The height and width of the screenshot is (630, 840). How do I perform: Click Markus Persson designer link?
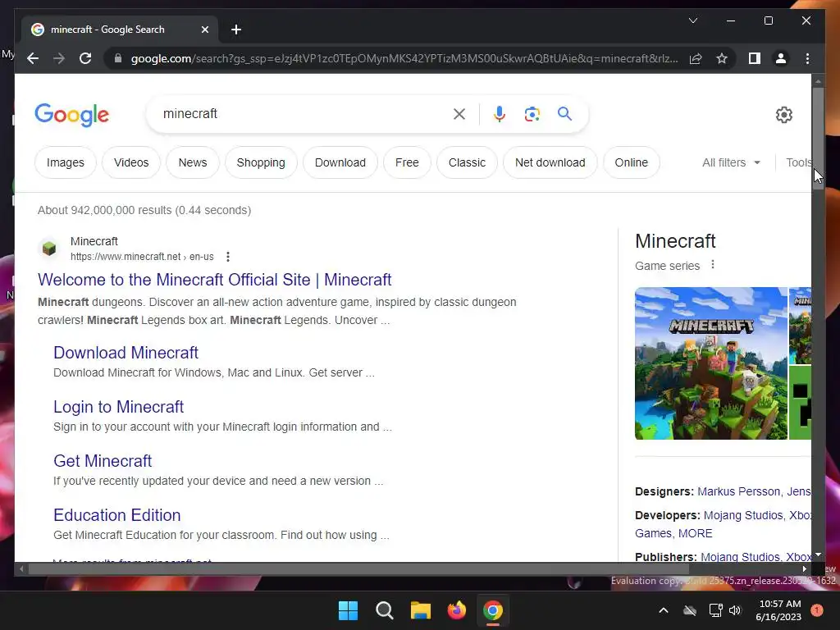tap(739, 491)
